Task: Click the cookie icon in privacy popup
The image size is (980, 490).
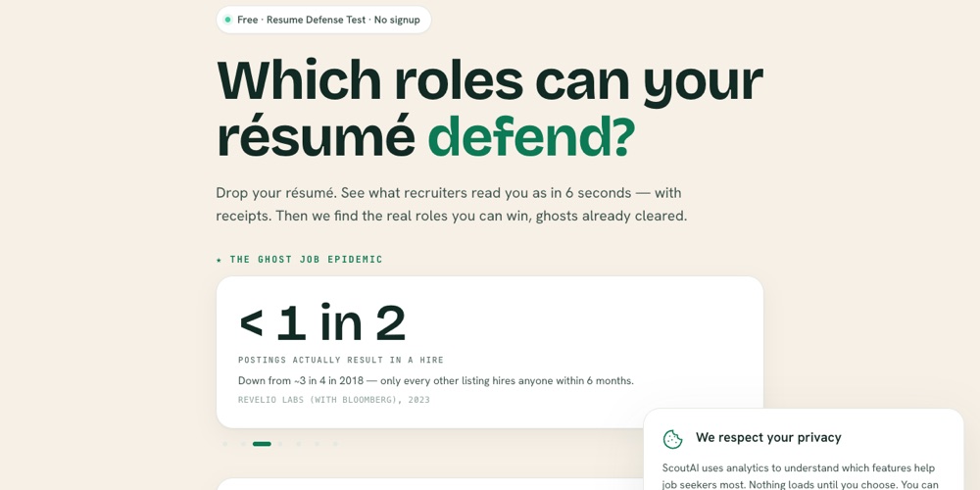Action: (672, 439)
